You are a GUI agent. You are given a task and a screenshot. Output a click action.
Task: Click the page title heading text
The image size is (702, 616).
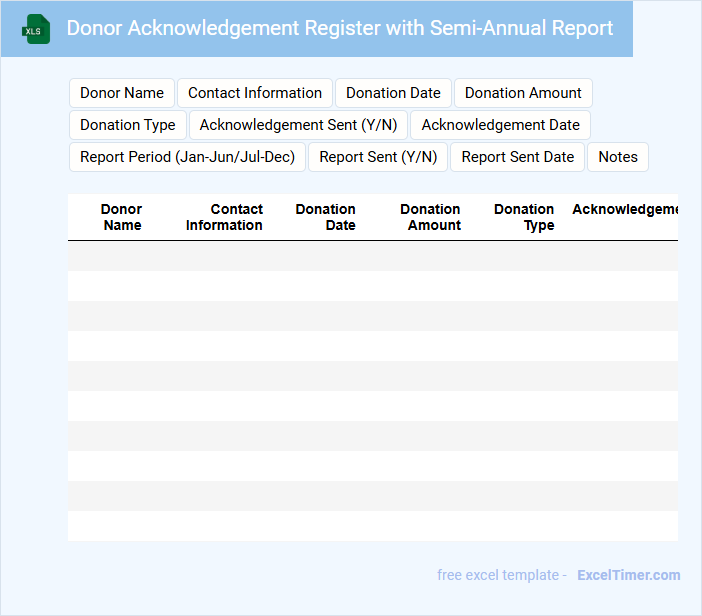coord(340,28)
